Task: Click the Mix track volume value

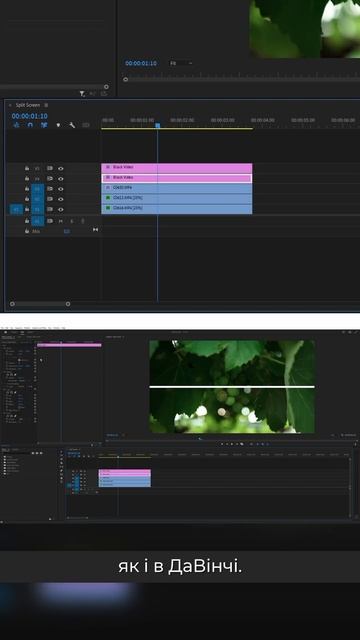Action: [67, 231]
